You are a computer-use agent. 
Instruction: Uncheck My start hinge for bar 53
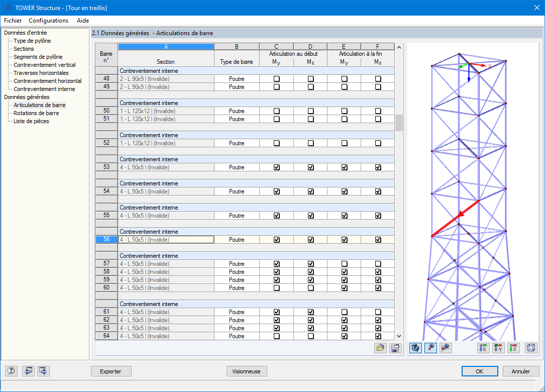(277, 167)
